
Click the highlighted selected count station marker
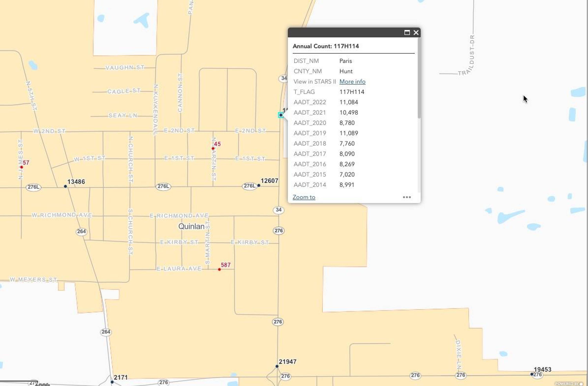[x=281, y=115]
